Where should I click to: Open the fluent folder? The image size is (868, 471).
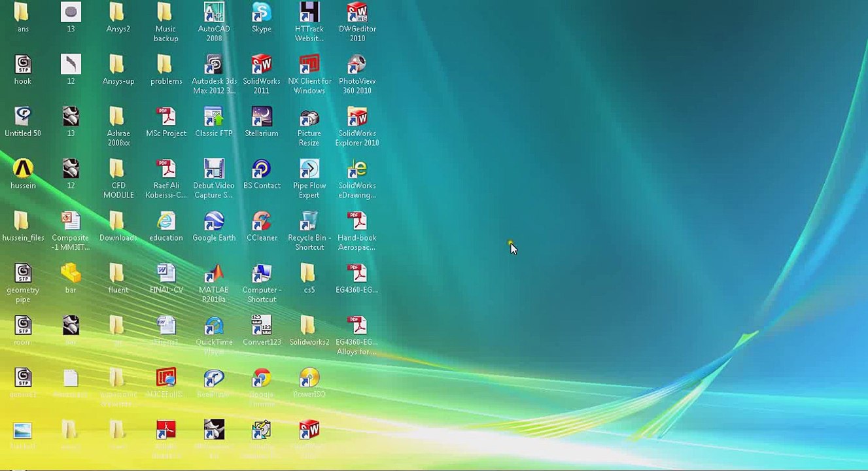[118, 274]
